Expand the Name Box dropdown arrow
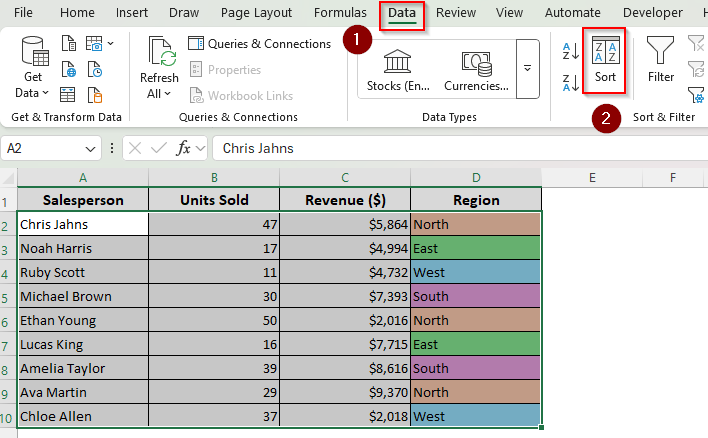The image size is (708, 438). tap(90, 149)
